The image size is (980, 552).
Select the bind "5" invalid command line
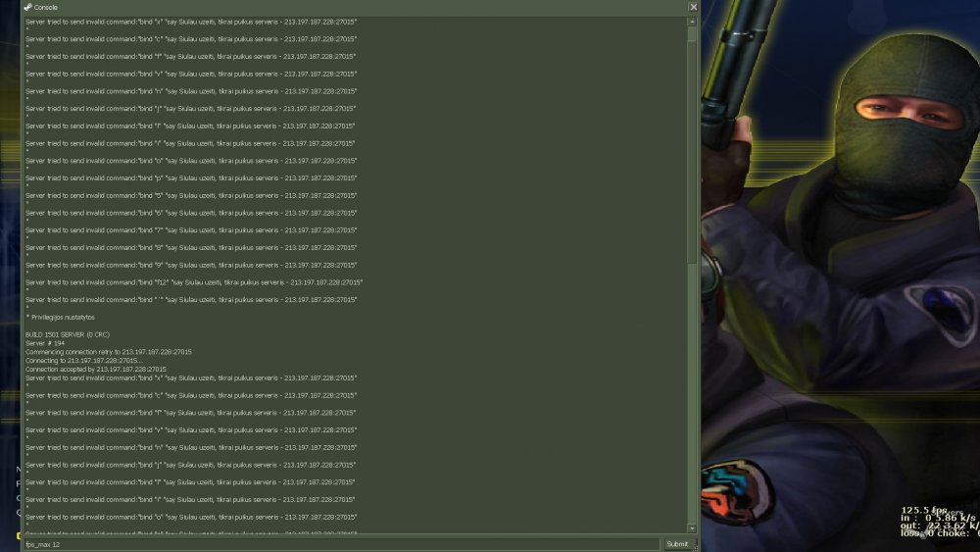191,196
